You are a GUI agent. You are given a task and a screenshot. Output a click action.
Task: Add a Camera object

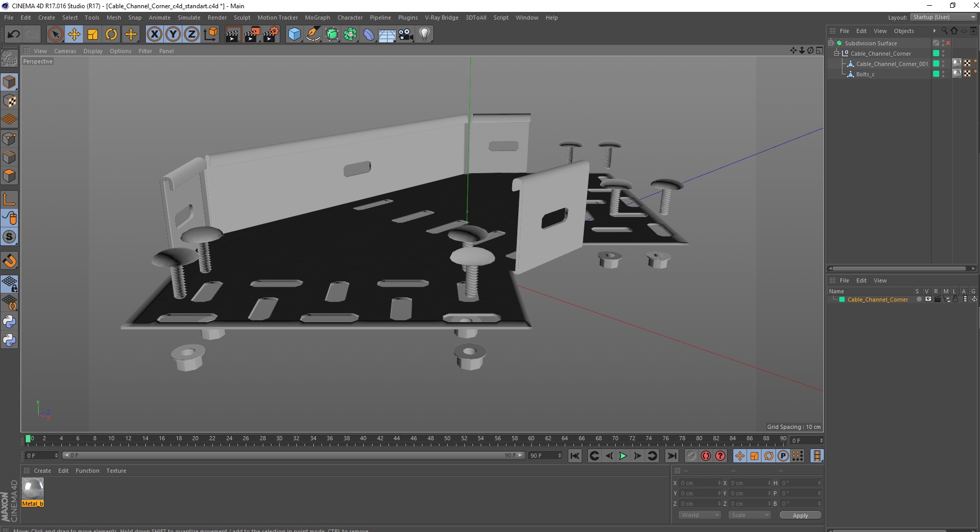pos(406,35)
